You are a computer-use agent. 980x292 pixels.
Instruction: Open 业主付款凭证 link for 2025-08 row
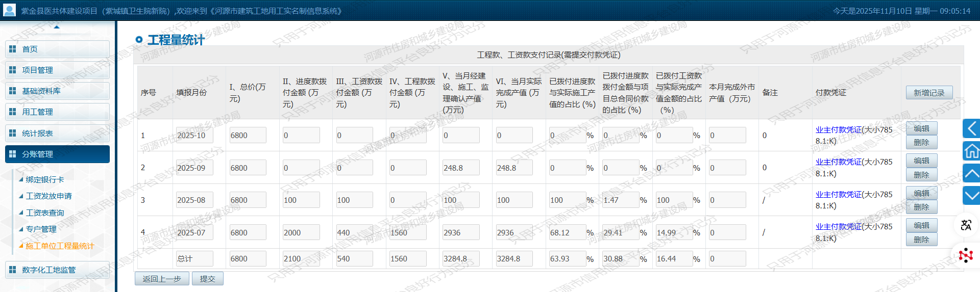[838, 194]
